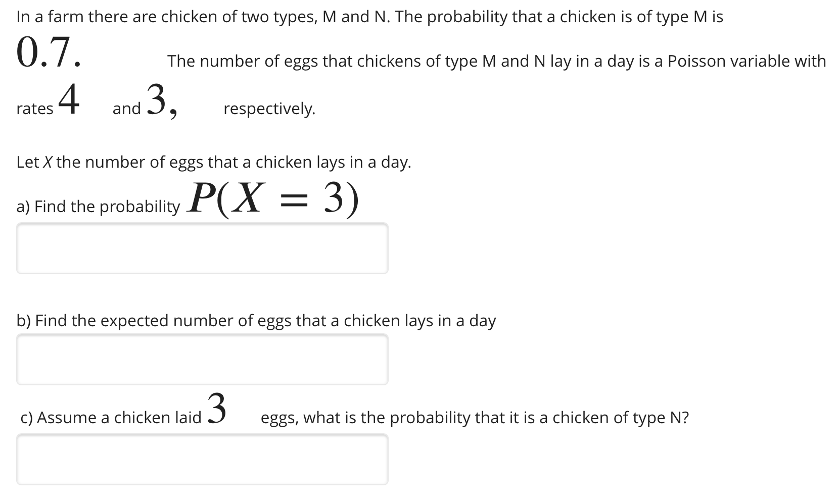Select the Poisson rate 4
Screen dimensions: 838x504
(x=69, y=98)
